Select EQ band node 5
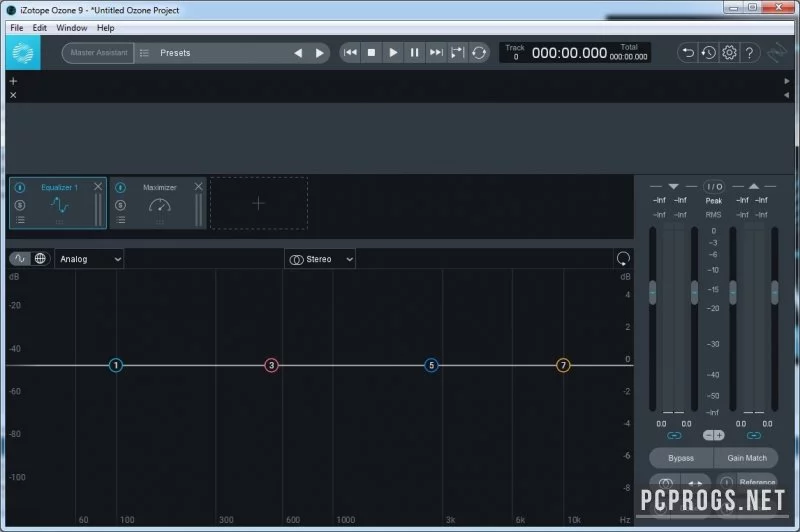The width and height of the screenshot is (800, 532). [431, 365]
